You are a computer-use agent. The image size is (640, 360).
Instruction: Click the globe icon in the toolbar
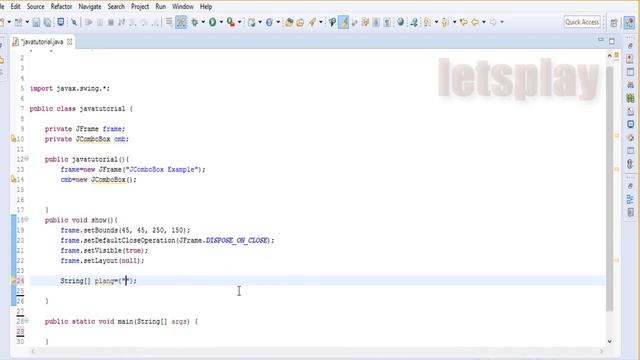click(400, 22)
